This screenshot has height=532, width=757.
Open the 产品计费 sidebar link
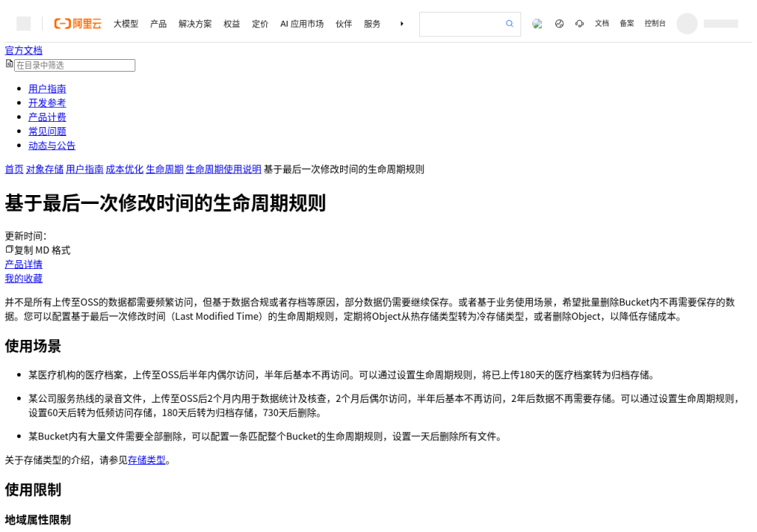(x=47, y=117)
